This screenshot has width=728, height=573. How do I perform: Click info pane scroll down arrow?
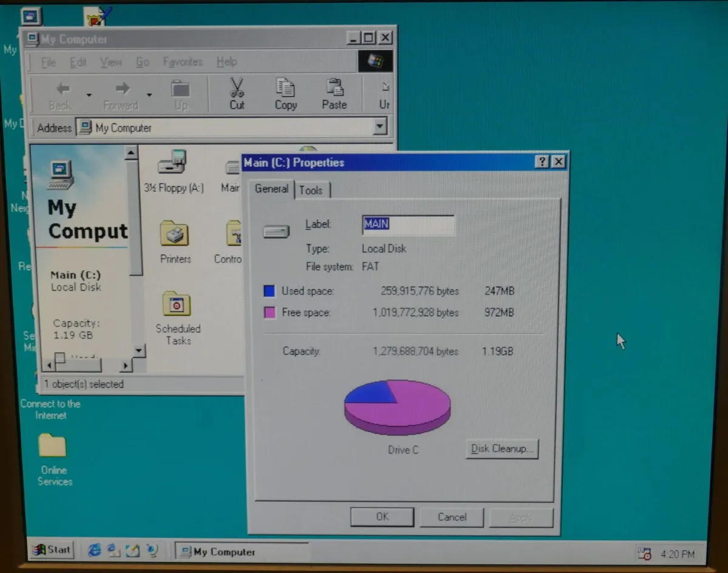(139, 350)
